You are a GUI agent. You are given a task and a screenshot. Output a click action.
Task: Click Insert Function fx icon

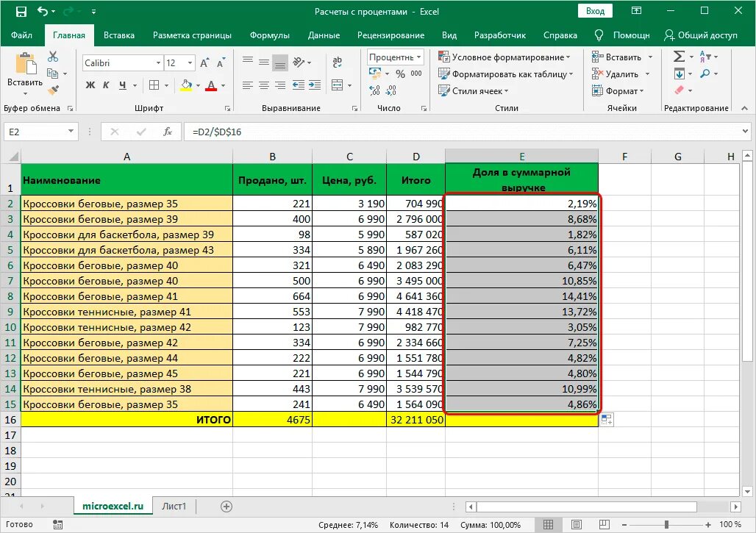[167, 132]
